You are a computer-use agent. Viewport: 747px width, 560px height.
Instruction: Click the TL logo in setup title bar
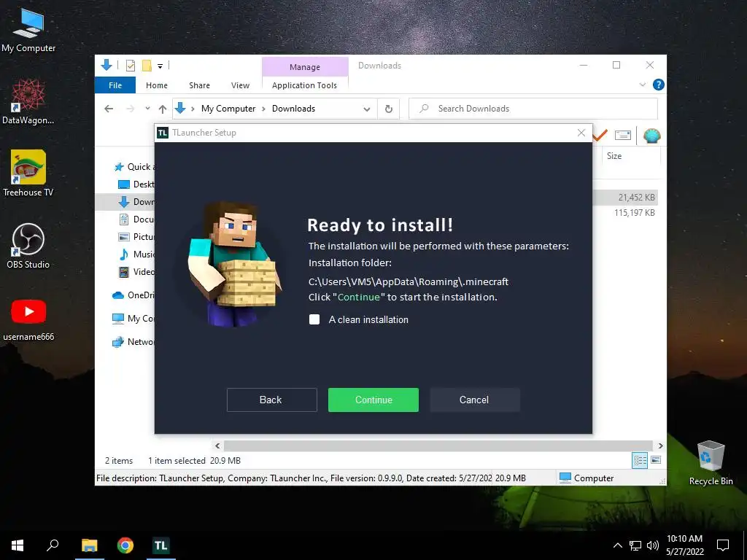(163, 133)
